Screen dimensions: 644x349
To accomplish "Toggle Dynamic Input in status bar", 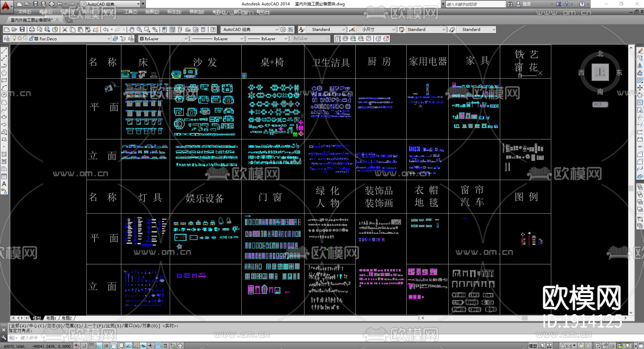I will pyautogui.click(x=143, y=345).
